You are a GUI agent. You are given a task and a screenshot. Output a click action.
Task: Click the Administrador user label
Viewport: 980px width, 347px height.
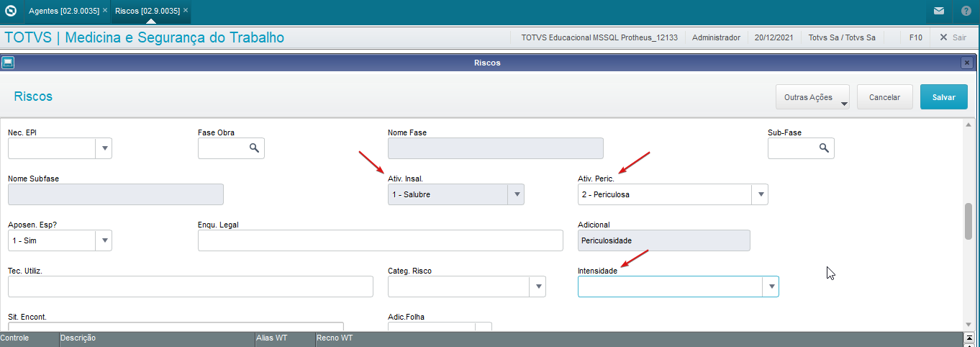click(x=716, y=37)
